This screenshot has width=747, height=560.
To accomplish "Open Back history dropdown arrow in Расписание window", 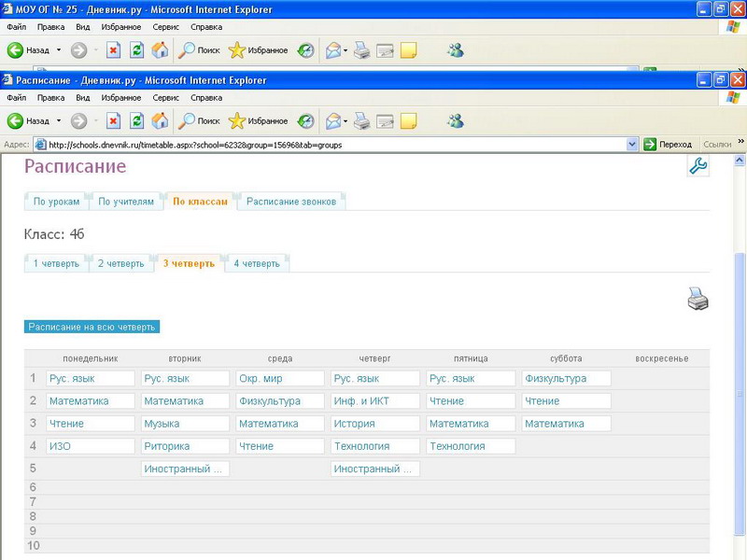I will pyautogui.click(x=59, y=120).
